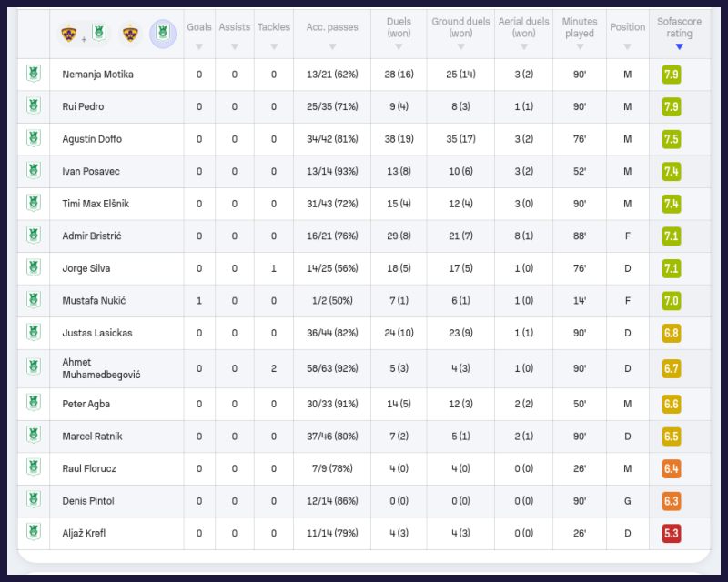Sort by the Sofascore rating arrow
728x582 pixels.
click(679, 47)
